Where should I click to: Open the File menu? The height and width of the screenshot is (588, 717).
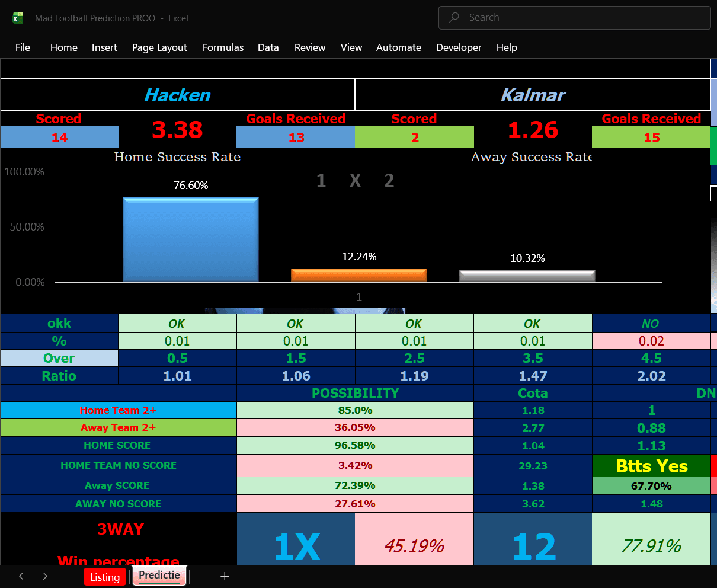coord(23,47)
